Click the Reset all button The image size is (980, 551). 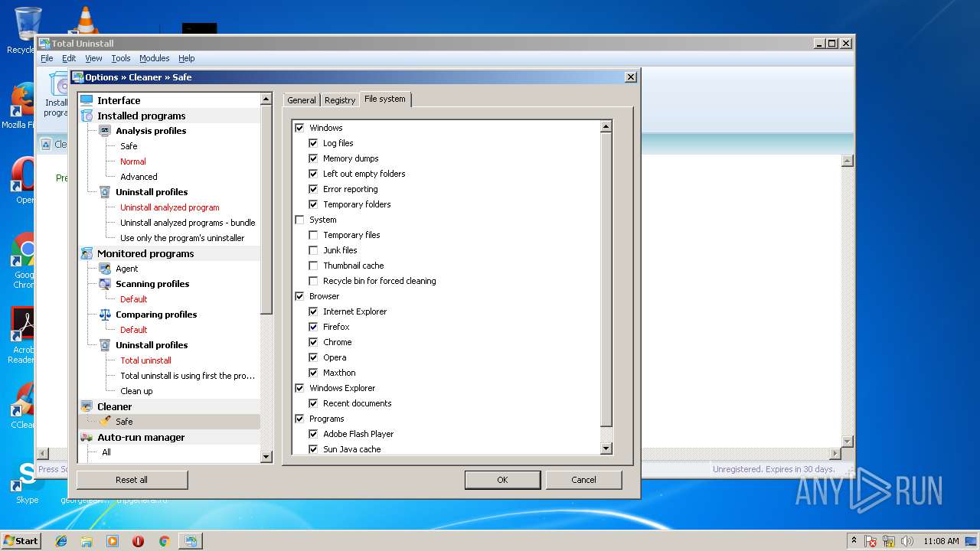tap(132, 480)
